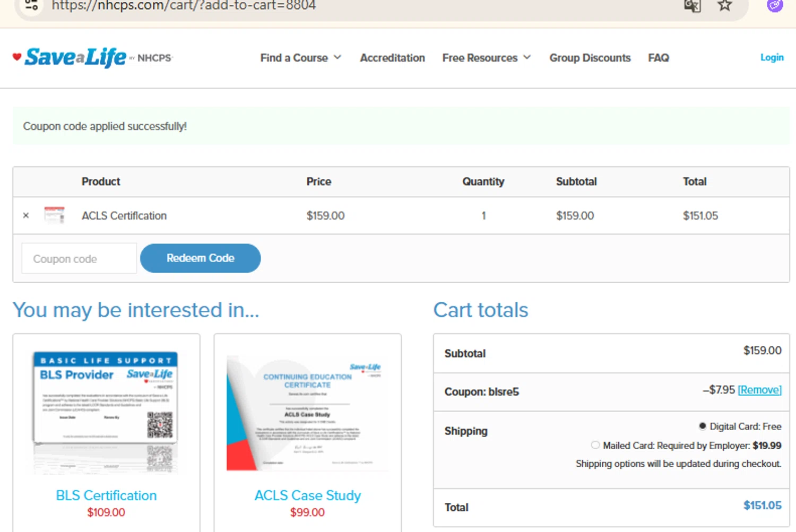
Task: Click the Product column header
Action: 101,181
